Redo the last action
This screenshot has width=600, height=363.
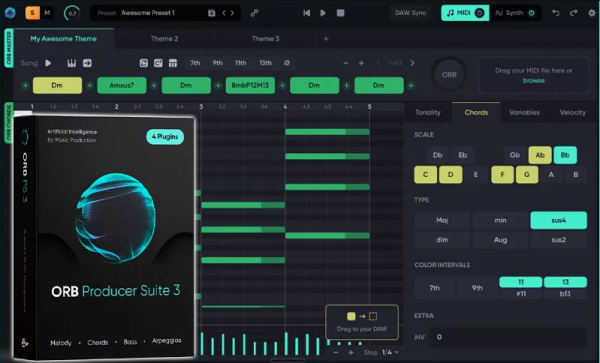(573, 13)
